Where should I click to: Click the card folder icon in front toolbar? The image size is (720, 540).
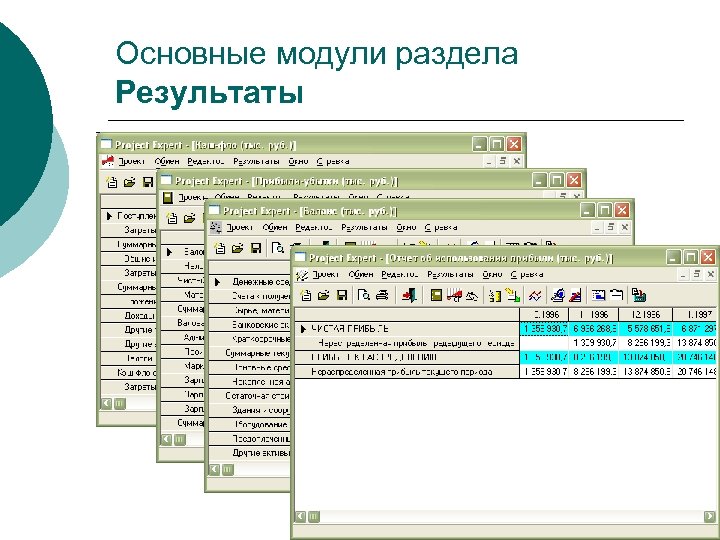[616, 295]
